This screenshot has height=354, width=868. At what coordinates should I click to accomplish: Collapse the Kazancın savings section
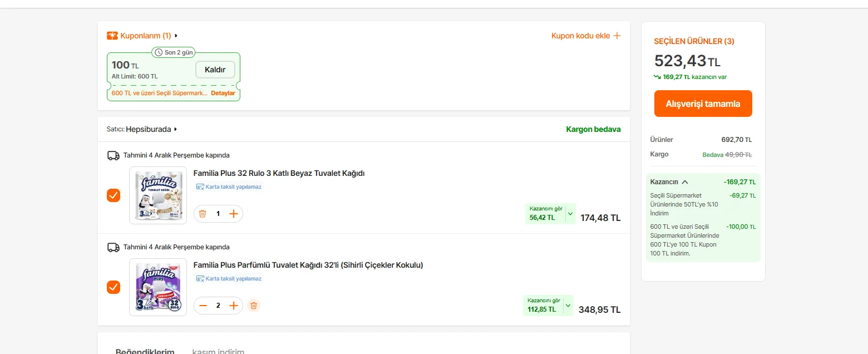coord(685,182)
